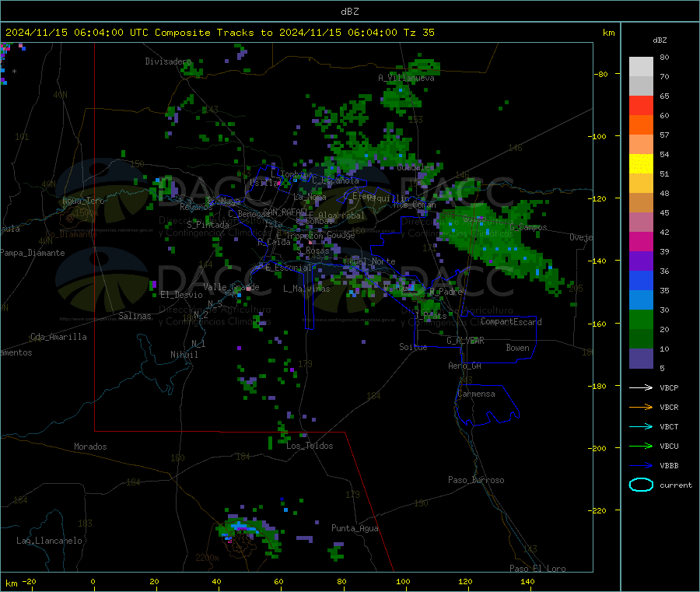Image resolution: width=700 pixels, height=592 pixels.
Task: Pick the white 70 dBZ color swatch
Action: pos(641,67)
